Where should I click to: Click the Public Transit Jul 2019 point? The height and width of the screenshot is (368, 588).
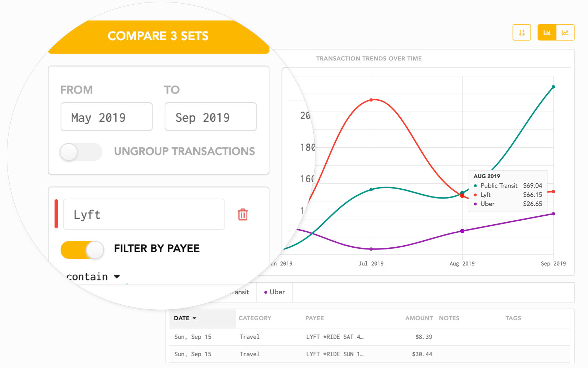(x=371, y=190)
